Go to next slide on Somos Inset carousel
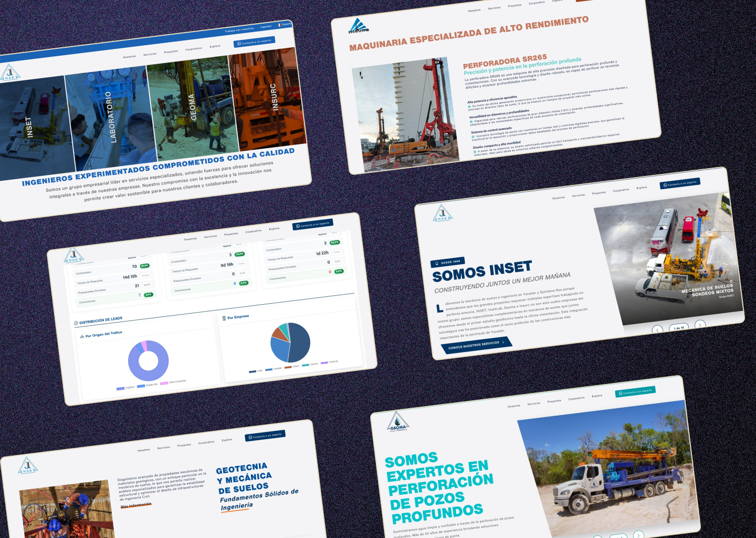This screenshot has width=756, height=538. [699, 325]
